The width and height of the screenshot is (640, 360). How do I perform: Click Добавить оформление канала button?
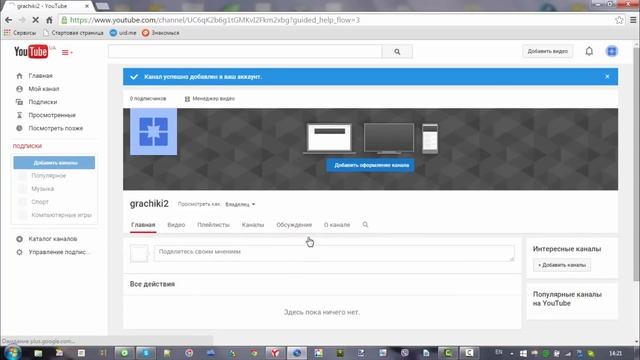370,165
